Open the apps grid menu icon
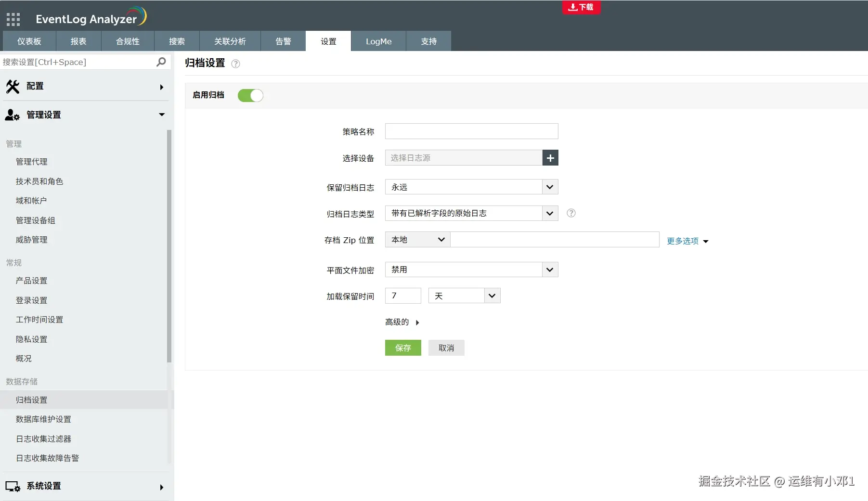This screenshot has height=501, width=868. (x=13, y=19)
